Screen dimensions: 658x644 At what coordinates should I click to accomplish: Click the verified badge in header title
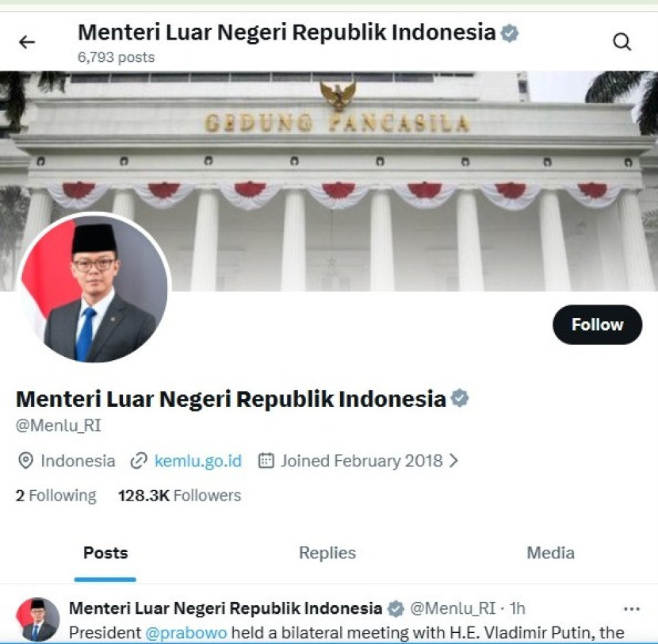coord(509,33)
